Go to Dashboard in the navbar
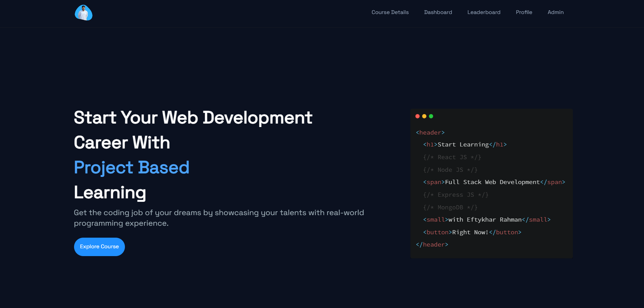 [x=438, y=12]
